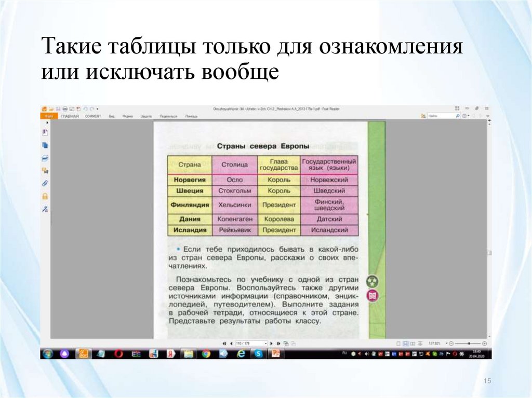Select single page view mode
Image resolution: width=532 pixels, height=398 pixels.
tap(398, 344)
